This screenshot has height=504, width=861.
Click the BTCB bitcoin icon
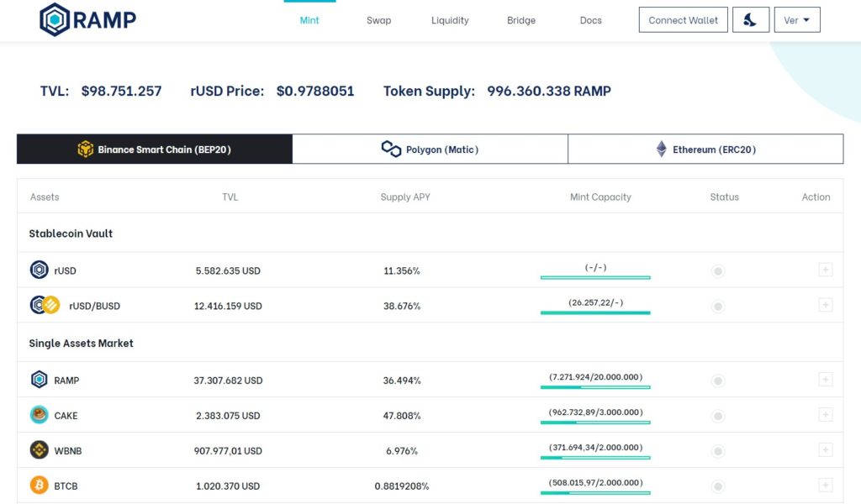pos(39,485)
